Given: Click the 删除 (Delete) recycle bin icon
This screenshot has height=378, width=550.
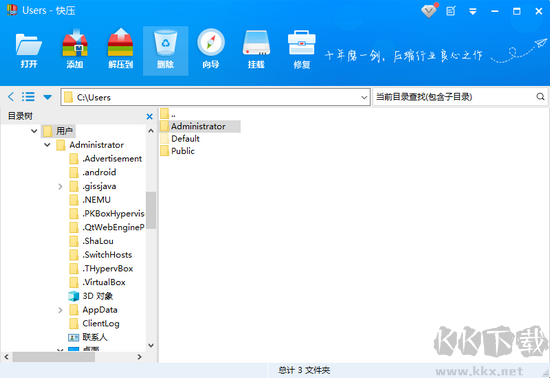Looking at the screenshot, I should 166,50.
